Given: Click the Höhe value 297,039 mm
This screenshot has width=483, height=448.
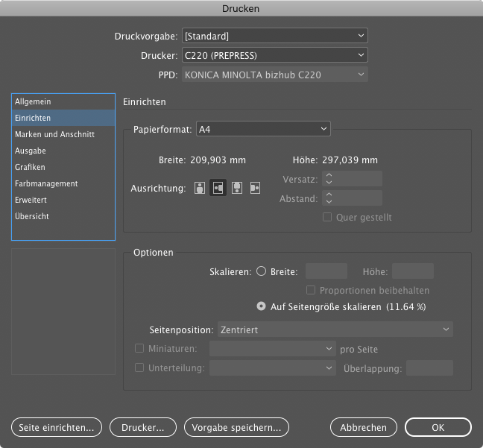Looking at the screenshot, I should pyautogui.click(x=350, y=160).
